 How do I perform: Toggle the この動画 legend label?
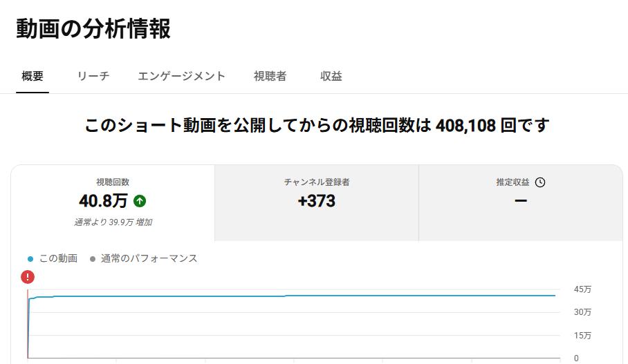[59, 258]
